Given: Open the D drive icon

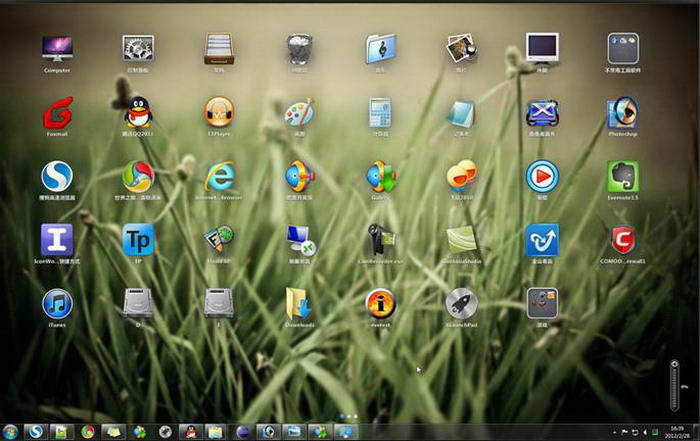Looking at the screenshot, I should coord(138,304).
